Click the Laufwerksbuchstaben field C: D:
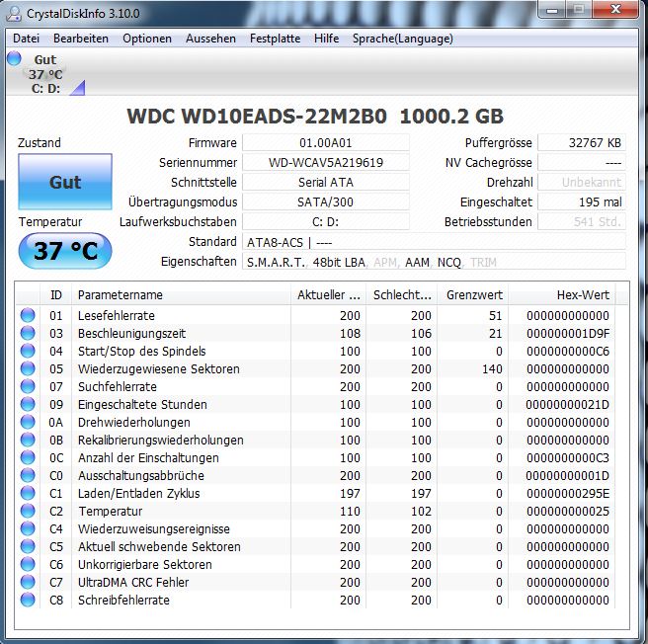Viewport: 648px width, 644px height. pyautogui.click(x=326, y=222)
